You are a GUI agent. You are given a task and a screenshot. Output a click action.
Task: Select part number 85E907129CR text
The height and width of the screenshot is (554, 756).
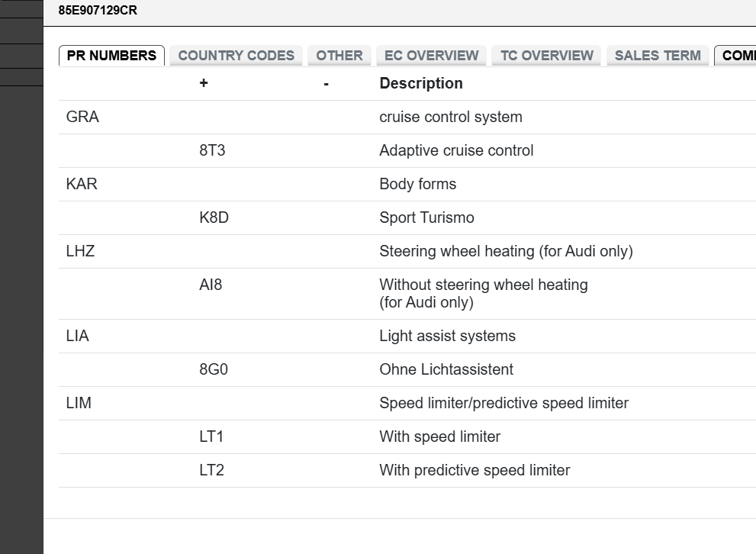click(98, 10)
